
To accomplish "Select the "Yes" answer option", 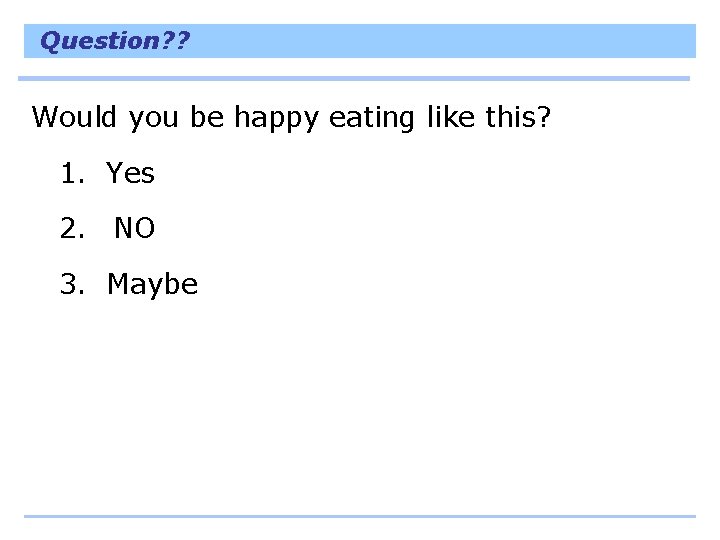I will 130,173.
